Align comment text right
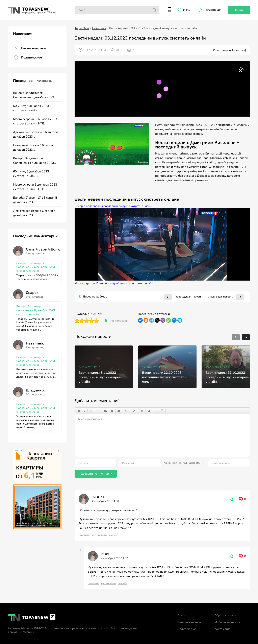Viewport: 258px width, 644px height. (119, 411)
